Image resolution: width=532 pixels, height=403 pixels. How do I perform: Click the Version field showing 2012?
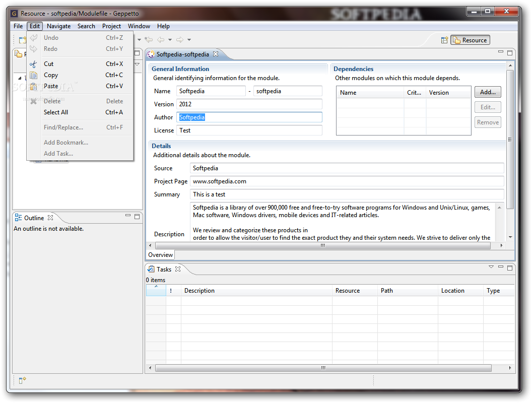point(249,104)
